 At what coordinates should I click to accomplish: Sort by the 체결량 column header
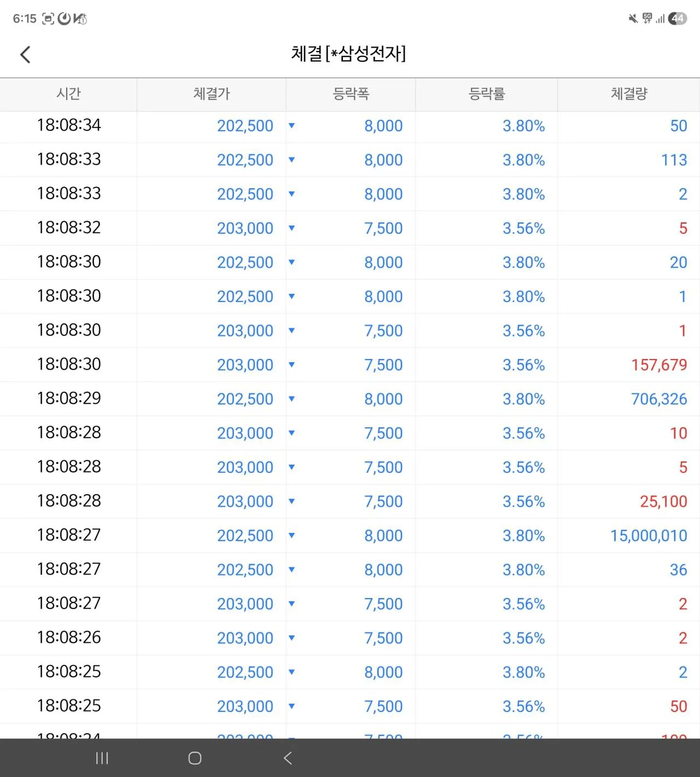628,94
